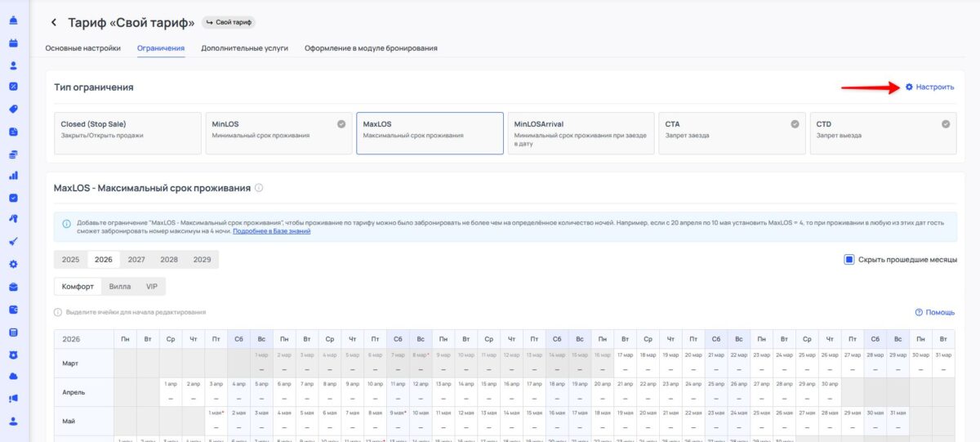Click the 1 мая calendar cell
980x442 pixels.
click(216, 420)
